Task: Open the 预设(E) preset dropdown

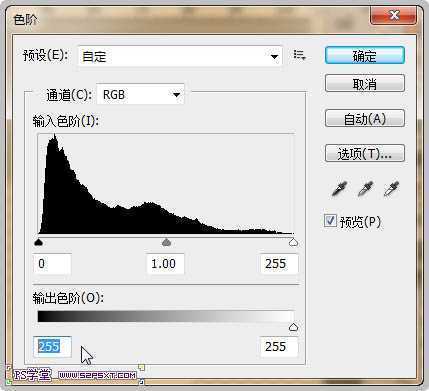Action: tap(180, 56)
